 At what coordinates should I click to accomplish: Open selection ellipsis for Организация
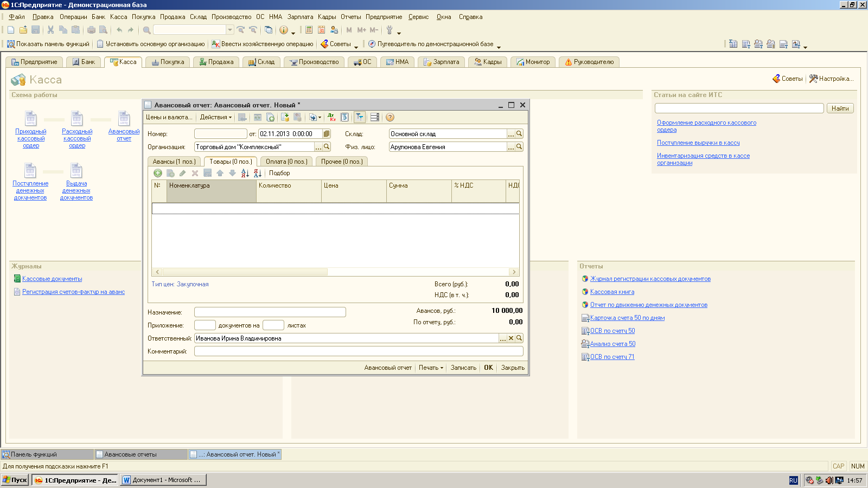click(x=318, y=147)
